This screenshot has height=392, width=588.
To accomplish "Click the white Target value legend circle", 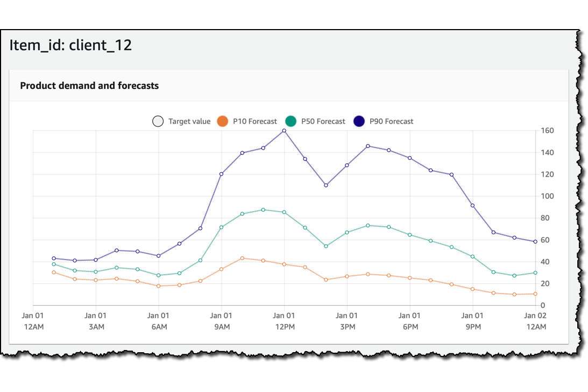I will point(158,121).
